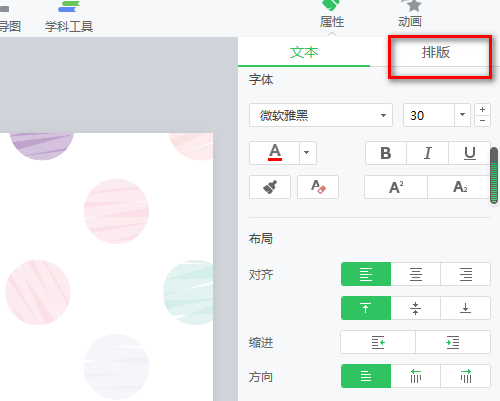Apply subscript formatting
500x401 pixels.
[x=459, y=187]
